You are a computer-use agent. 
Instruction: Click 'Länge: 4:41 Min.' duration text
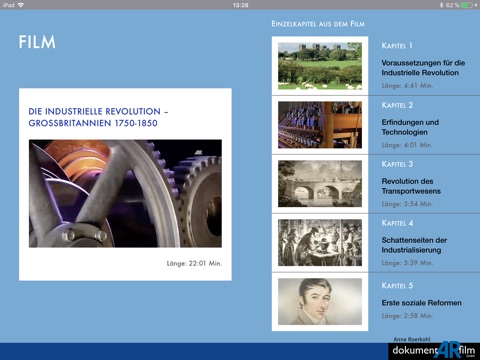407,86
